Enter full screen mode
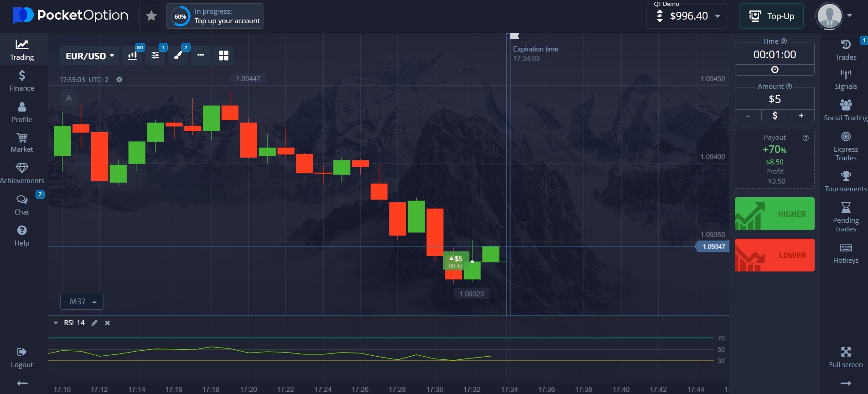The image size is (868, 394). (846, 357)
